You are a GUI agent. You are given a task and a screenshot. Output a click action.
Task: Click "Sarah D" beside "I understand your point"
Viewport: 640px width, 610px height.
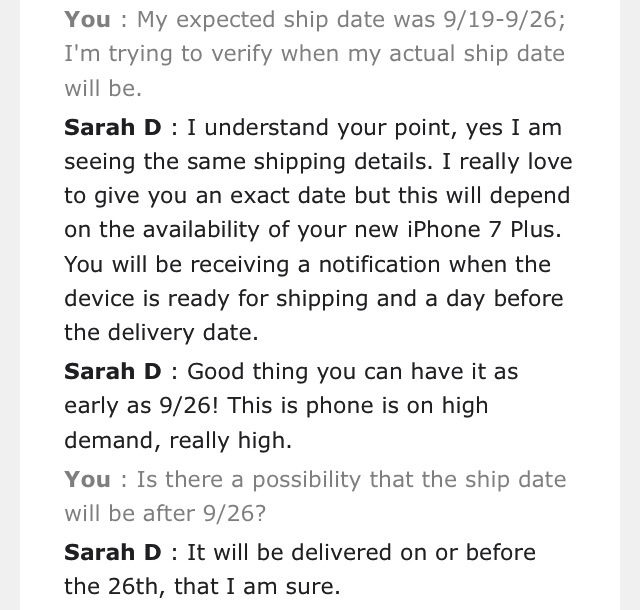[x=113, y=127]
